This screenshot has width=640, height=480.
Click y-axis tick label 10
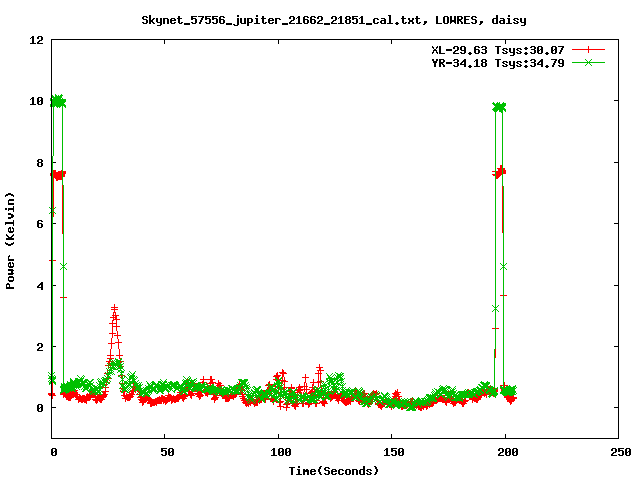point(36,101)
